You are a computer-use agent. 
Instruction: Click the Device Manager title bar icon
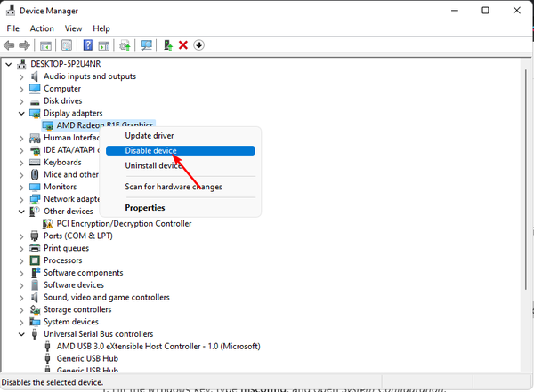click(x=11, y=11)
